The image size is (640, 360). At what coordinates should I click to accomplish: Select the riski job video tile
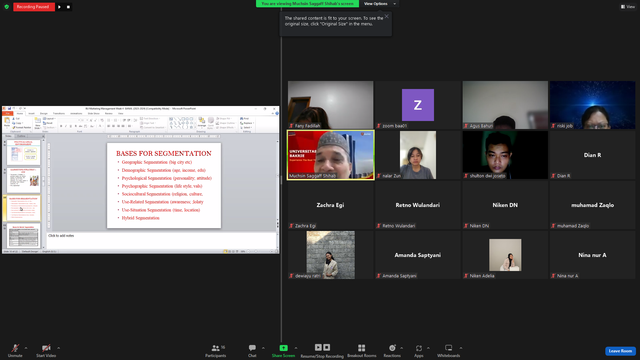pos(593,105)
